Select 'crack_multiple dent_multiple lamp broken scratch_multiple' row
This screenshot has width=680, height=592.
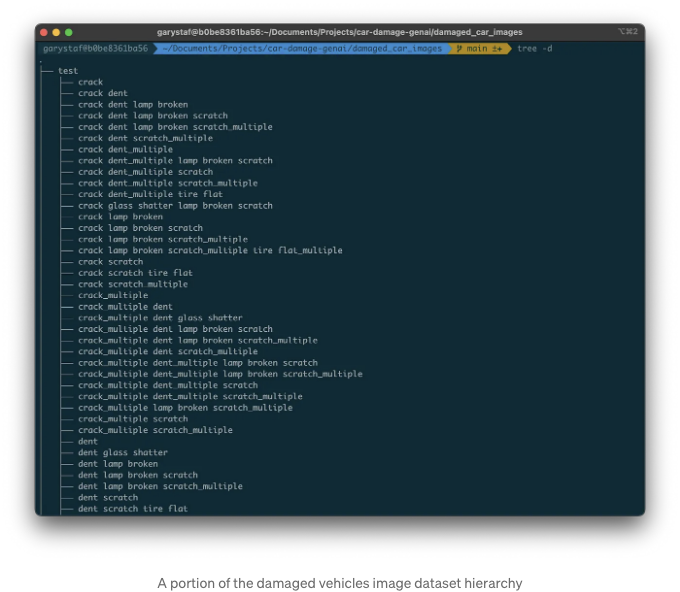pyautogui.click(x=220, y=374)
